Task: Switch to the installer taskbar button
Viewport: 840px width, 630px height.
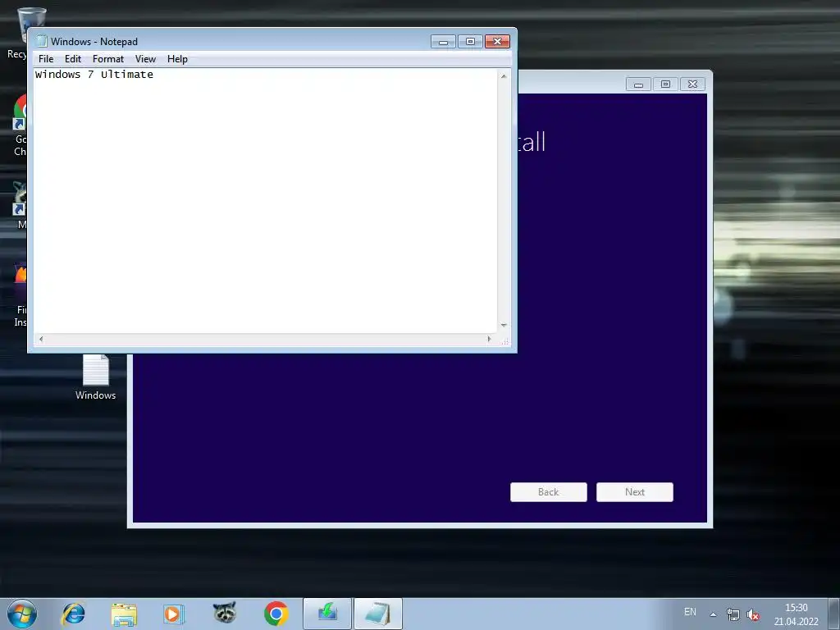Action: pos(327,614)
